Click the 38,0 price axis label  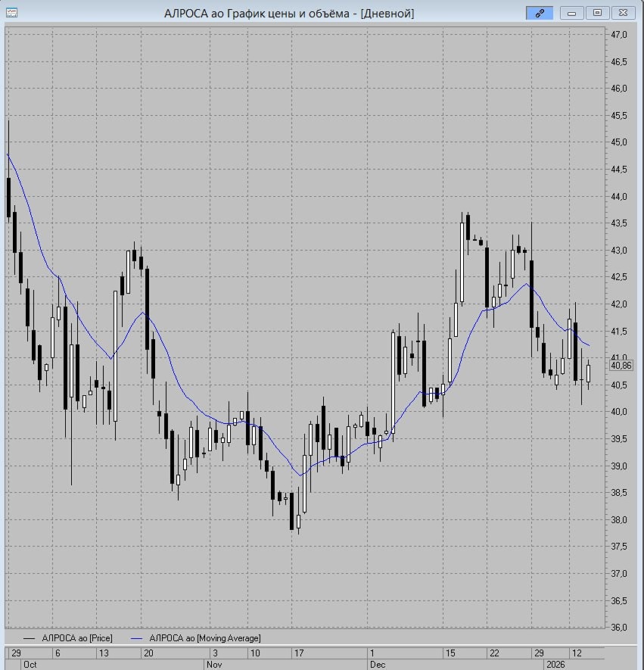pos(619,519)
